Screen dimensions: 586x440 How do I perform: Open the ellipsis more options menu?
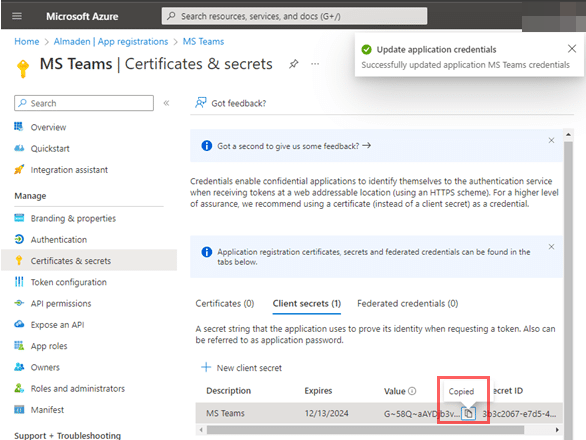[x=315, y=64]
